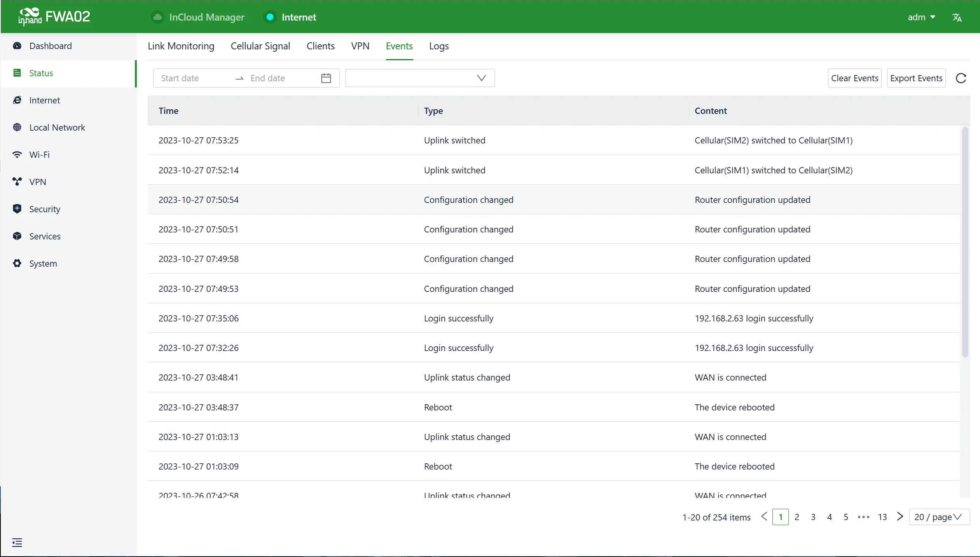Switch to the Link Monitoring tab
The image size is (980, 557).
(181, 46)
